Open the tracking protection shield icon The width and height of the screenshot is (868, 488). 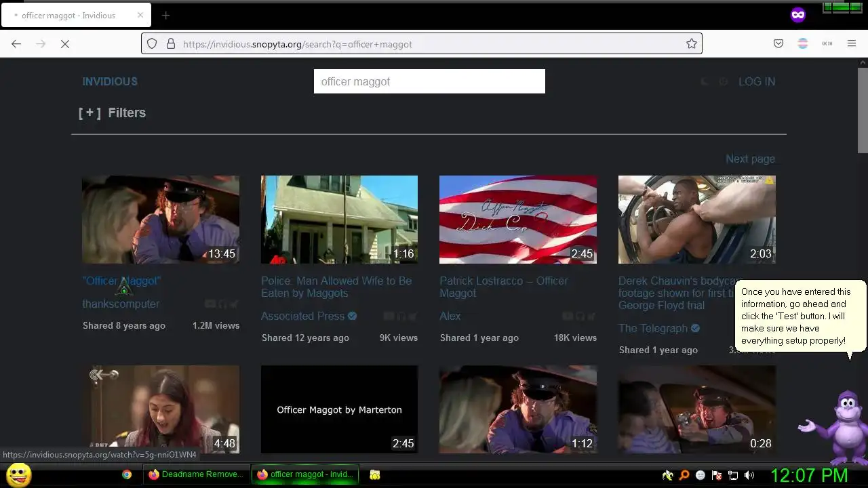coord(152,43)
